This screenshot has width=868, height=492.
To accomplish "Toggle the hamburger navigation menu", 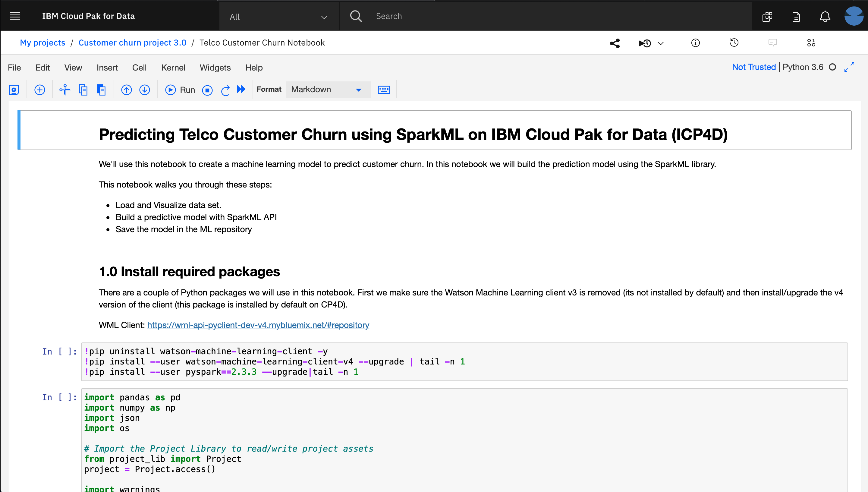I will click(x=15, y=16).
